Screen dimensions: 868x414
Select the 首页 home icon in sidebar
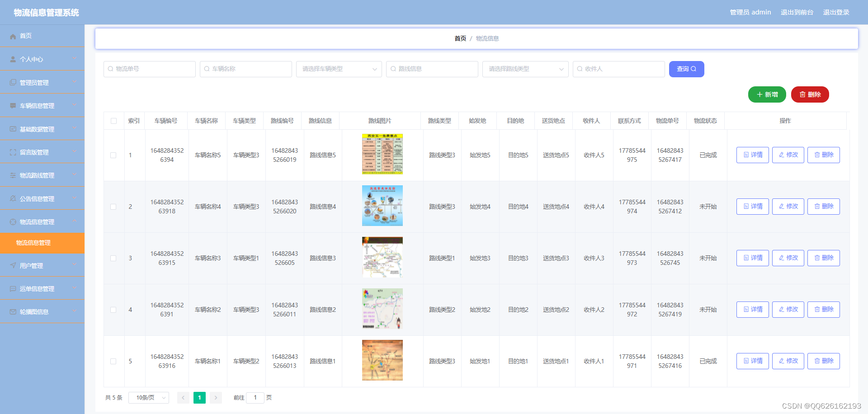coord(13,36)
